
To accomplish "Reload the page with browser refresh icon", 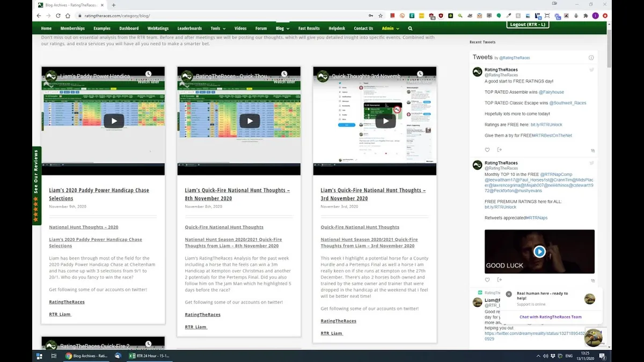I will [x=58, y=16].
